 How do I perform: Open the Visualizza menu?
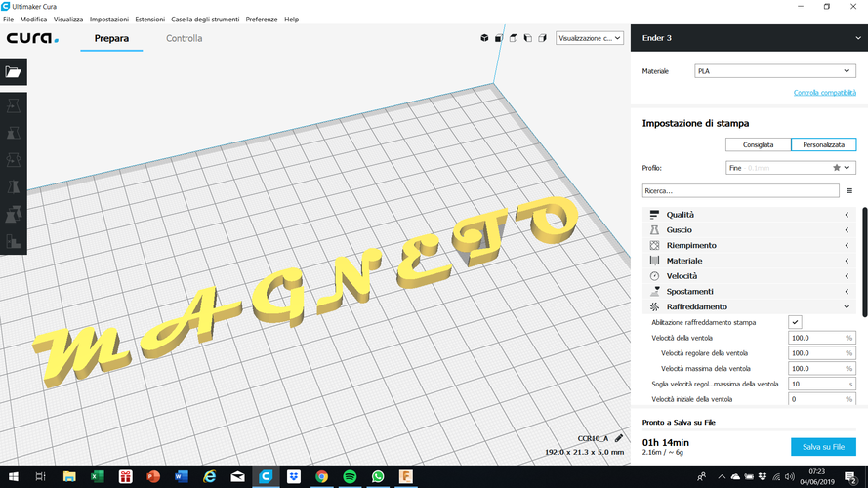coord(68,19)
